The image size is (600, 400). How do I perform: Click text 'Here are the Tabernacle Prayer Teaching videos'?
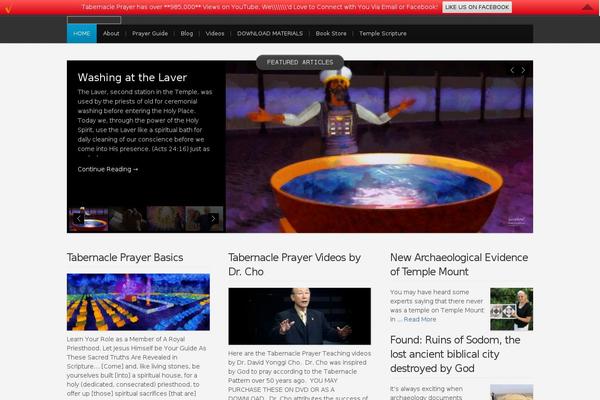pos(300,353)
